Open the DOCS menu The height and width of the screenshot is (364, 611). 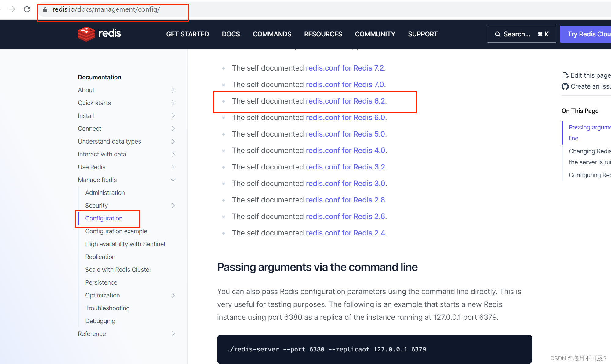pyautogui.click(x=231, y=34)
